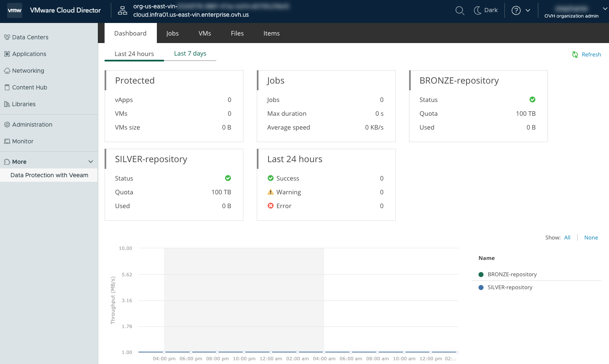
Task: Open Content Hub
Action: coord(30,87)
